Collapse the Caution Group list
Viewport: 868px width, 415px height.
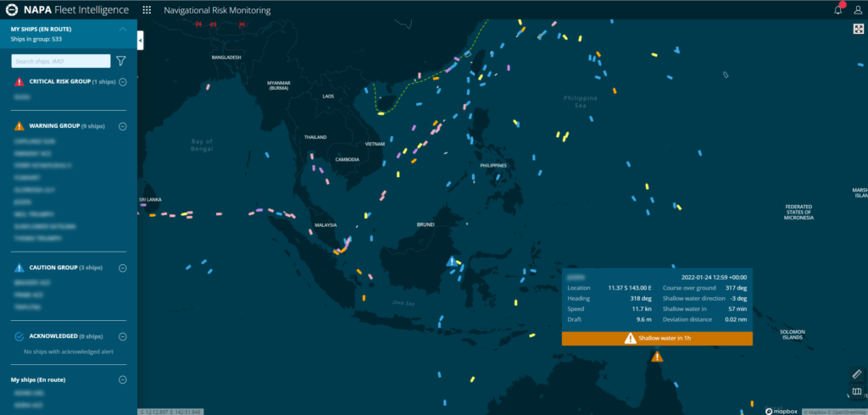coord(123,268)
